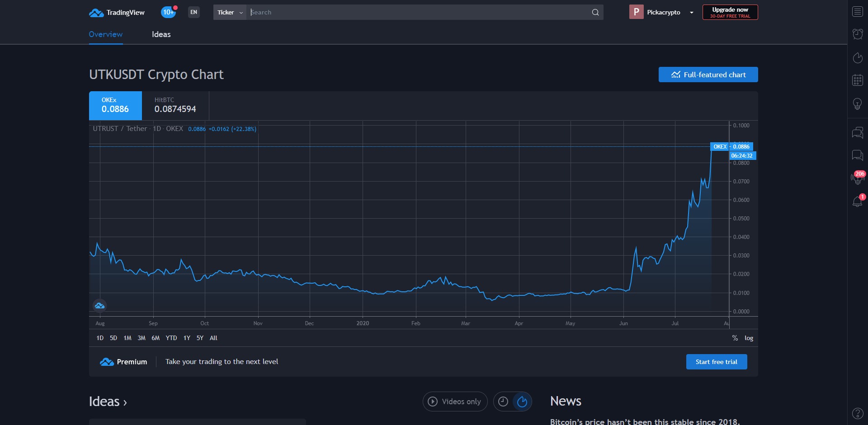Set chart range to 5D
This screenshot has width=868, height=425.
point(113,338)
